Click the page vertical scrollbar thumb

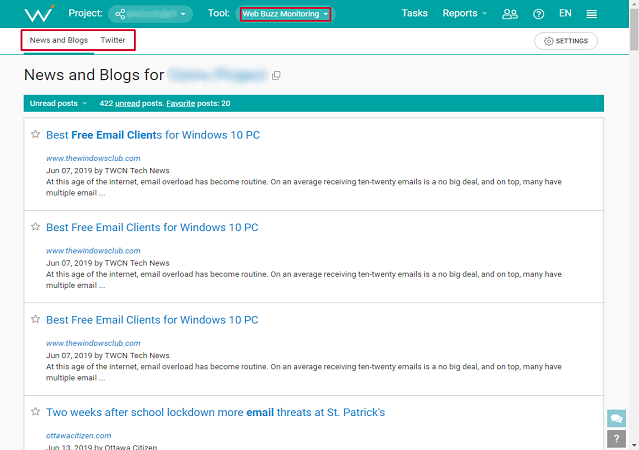[x=634, y=29]
